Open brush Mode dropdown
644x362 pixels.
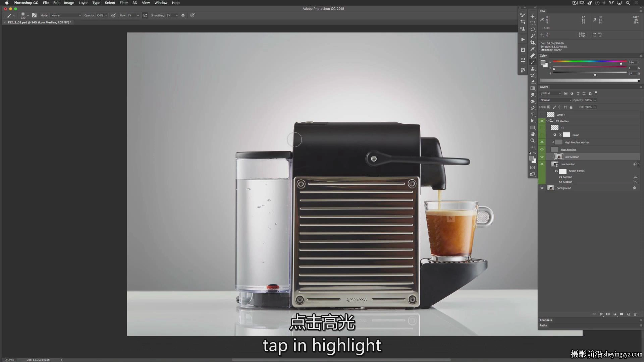66,15
